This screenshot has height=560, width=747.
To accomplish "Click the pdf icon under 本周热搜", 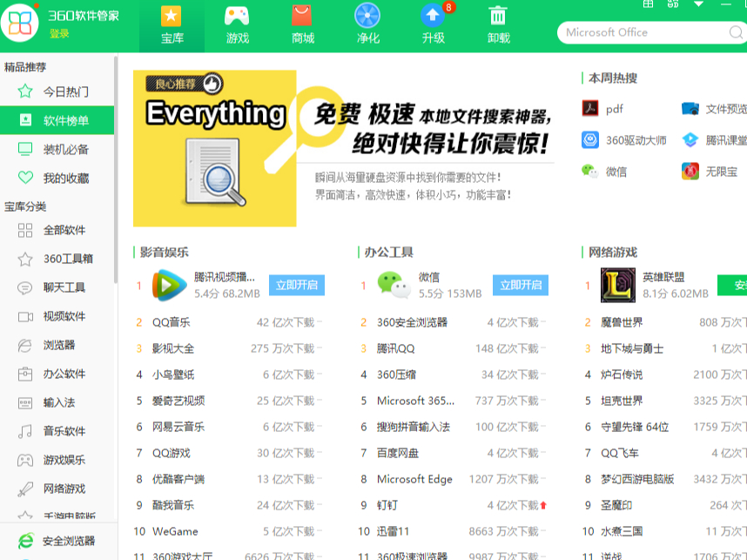I will click(x=590, y=108).
